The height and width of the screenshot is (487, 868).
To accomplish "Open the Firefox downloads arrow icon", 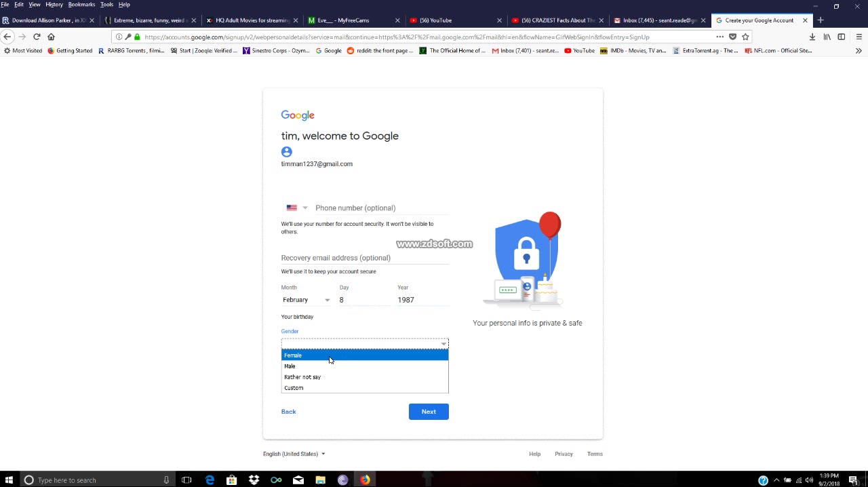I will click(812, 37).
